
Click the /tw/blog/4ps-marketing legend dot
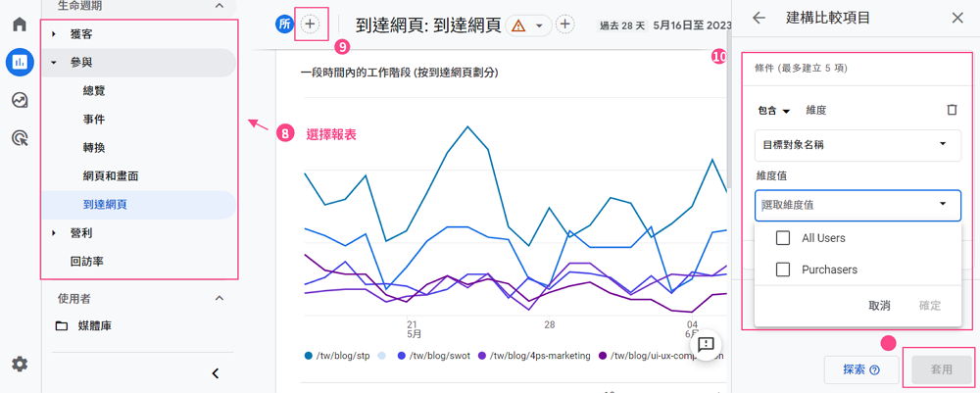482,356
